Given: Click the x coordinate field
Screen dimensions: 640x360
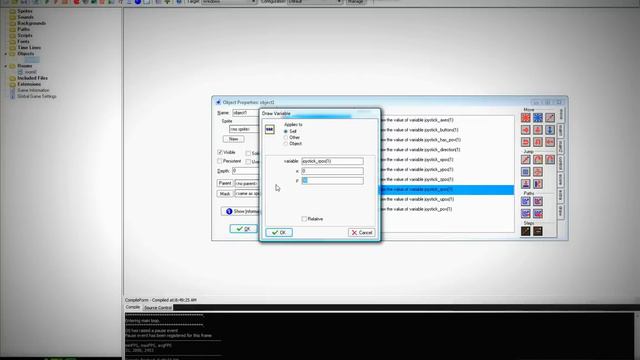Looking at the screenshot, I should (x=332, y=171).
